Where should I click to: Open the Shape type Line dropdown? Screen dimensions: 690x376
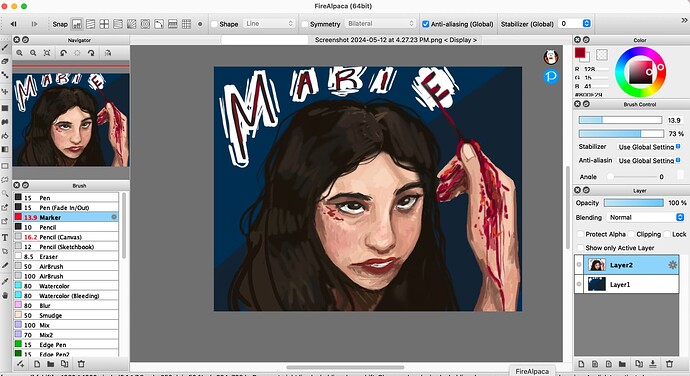tap(269, 24)
